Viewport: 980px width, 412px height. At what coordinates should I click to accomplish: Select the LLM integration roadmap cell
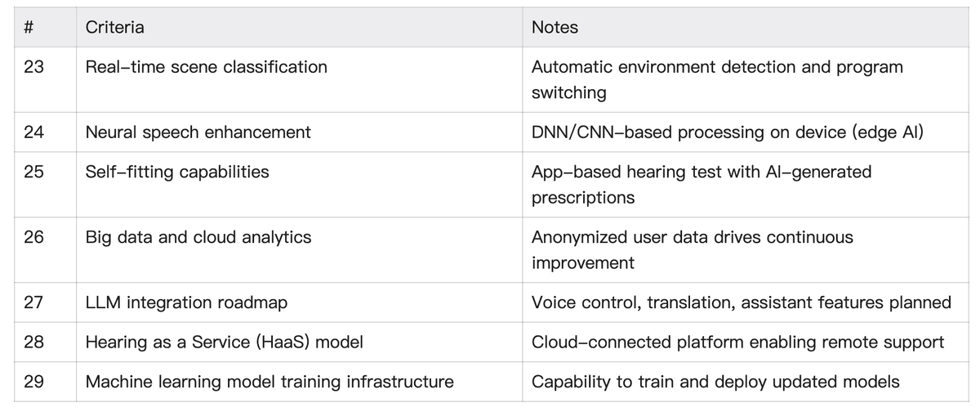pos(186,302)
